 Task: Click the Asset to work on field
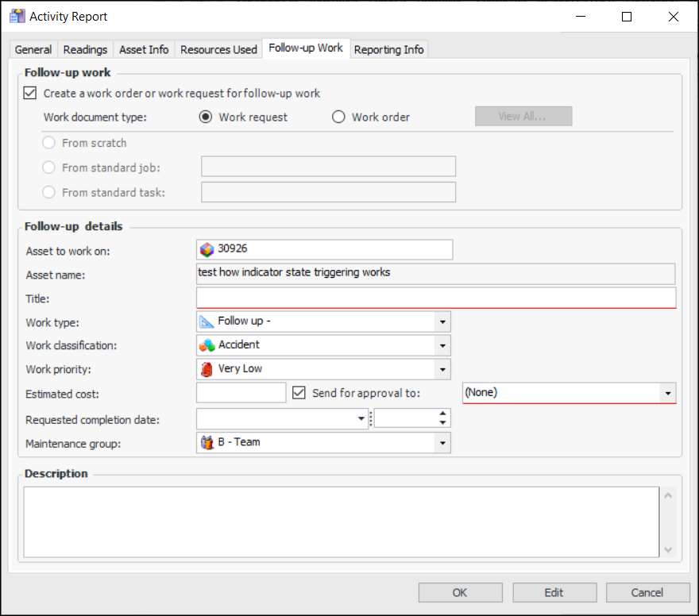(x=325, y=249)
